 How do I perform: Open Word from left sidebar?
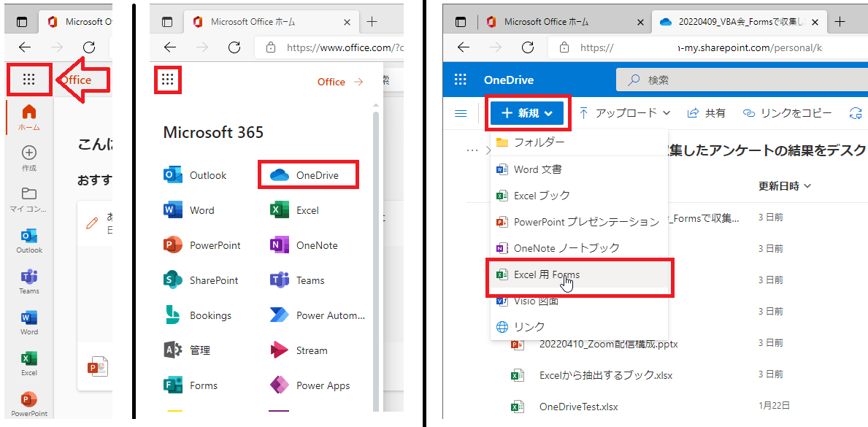pos(28,323)
